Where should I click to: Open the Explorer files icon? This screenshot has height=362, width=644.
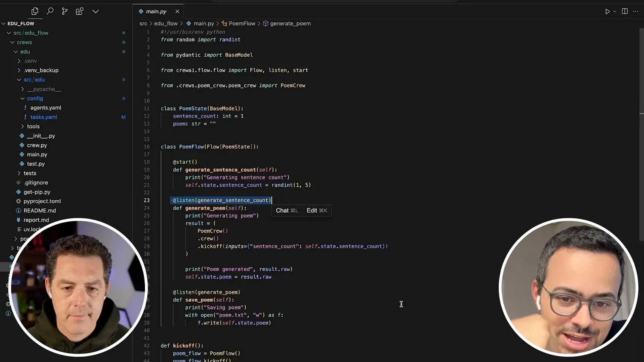(35, 11)
